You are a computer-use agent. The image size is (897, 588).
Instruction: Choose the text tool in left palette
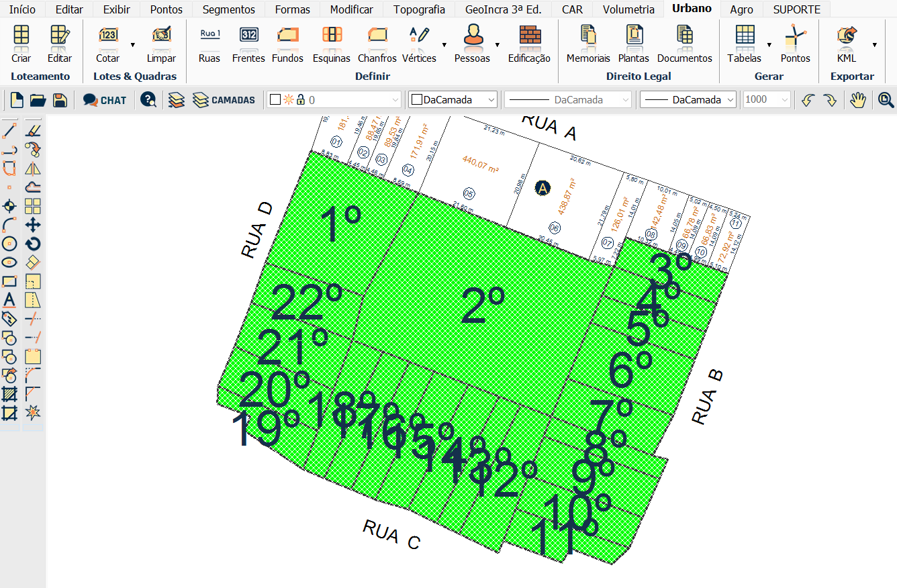point(9,300)
